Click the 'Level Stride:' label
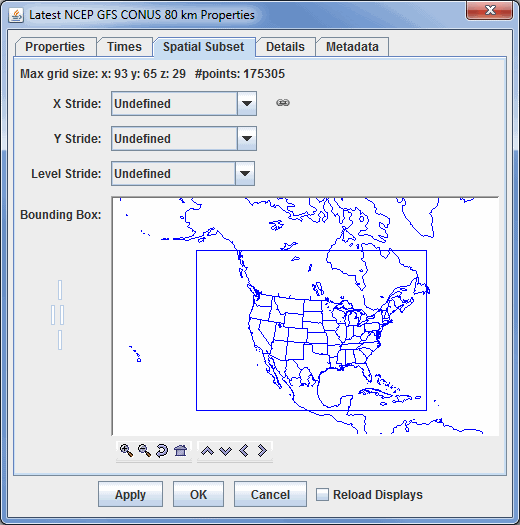 coord(66,173)
